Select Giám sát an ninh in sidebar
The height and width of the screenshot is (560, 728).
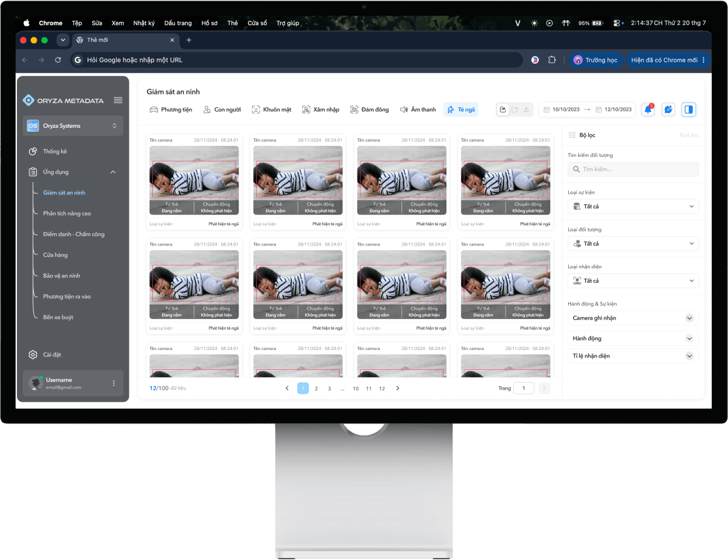pos(64,193)
